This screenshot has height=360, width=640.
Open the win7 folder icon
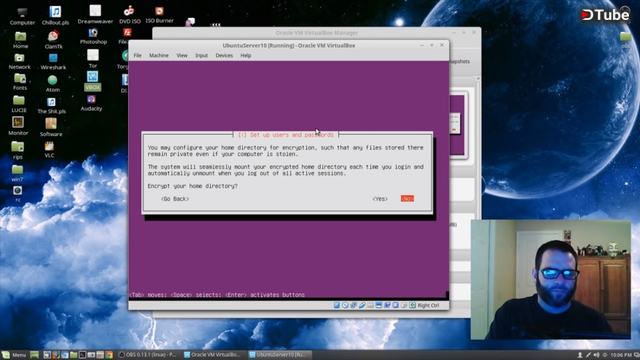(17, 173)
